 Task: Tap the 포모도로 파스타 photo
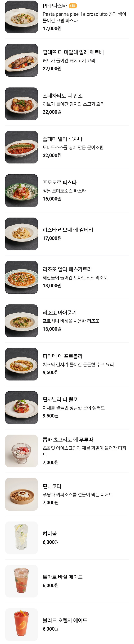point(21,190)
